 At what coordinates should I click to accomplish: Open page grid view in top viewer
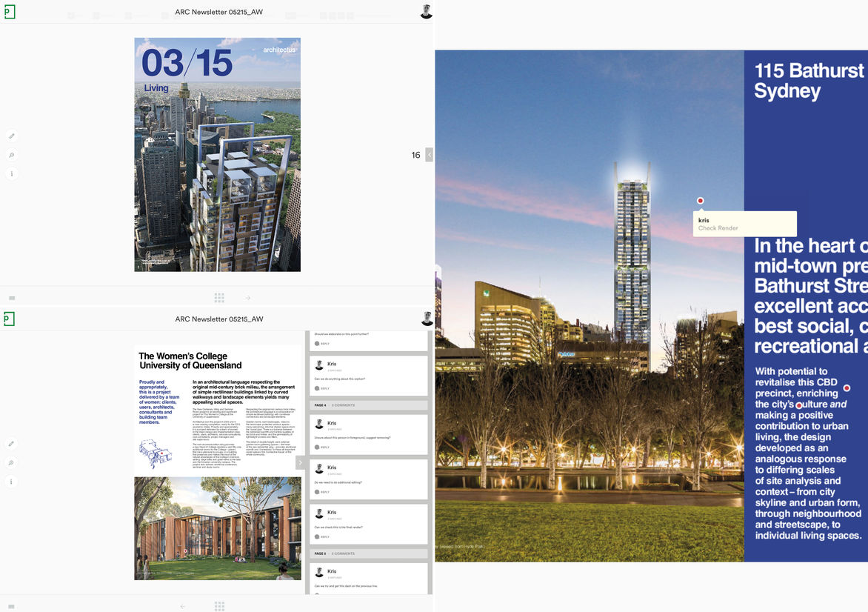[x=219, y=298]
